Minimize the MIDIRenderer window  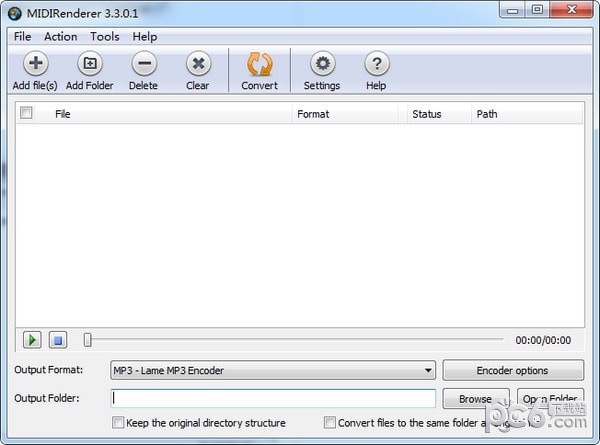pyautogui.click(x=513, y=10)
